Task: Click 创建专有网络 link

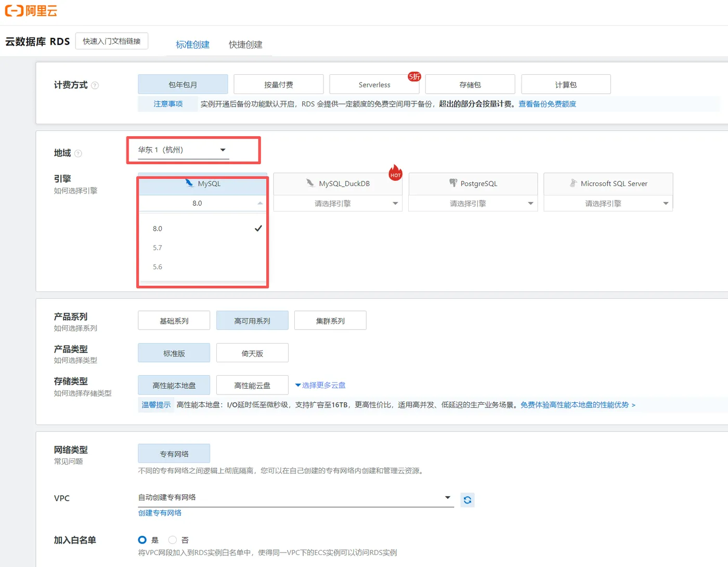Action: pyautogui.click(x=160, y=513)
